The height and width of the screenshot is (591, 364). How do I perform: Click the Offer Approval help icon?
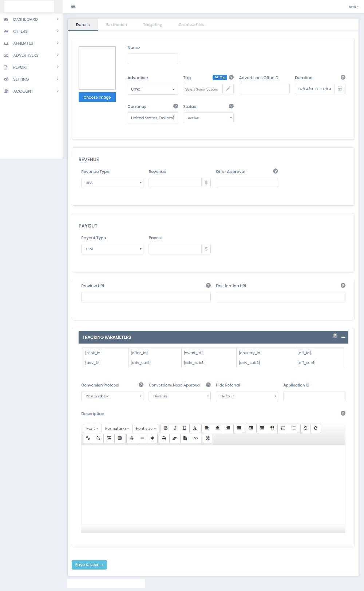[276, 171]
